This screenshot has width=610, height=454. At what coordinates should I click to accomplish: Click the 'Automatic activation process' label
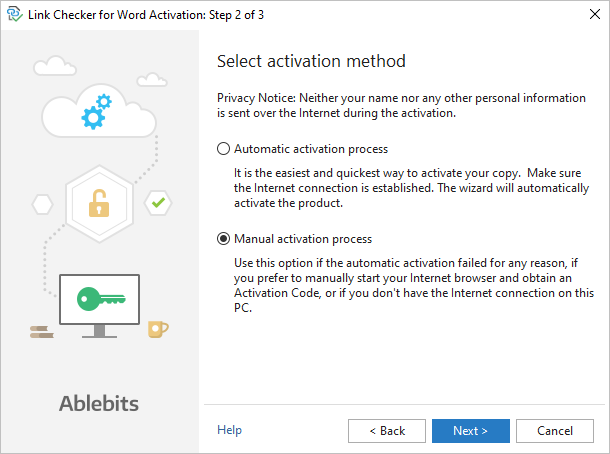(x=311, y=149)
